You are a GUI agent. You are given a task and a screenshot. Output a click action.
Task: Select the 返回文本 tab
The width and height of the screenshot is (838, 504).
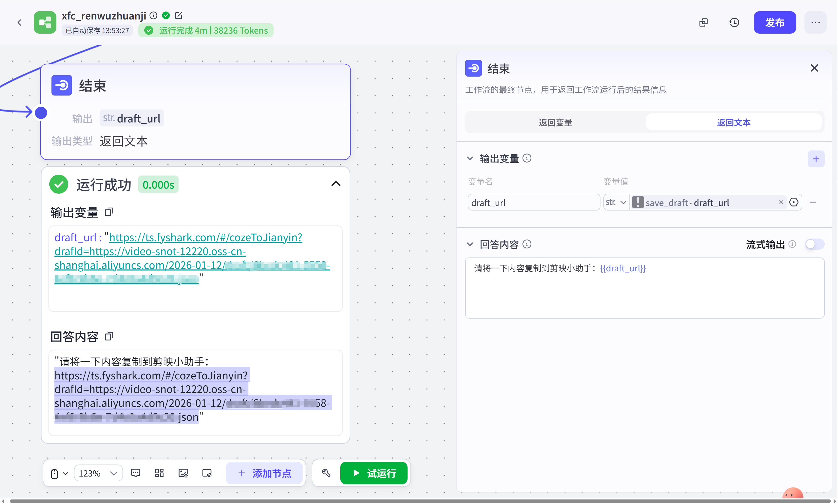click(733, 122)
